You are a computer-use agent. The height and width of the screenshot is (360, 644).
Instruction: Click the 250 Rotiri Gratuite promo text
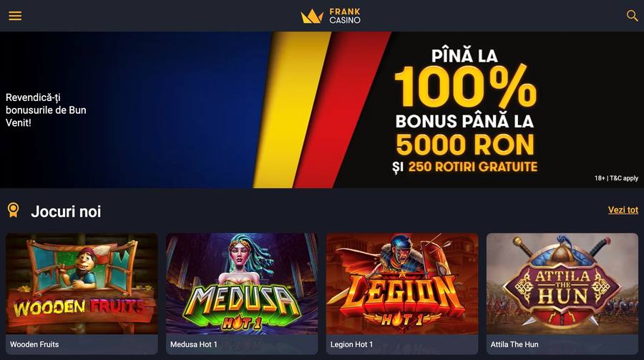pos(473,167)
